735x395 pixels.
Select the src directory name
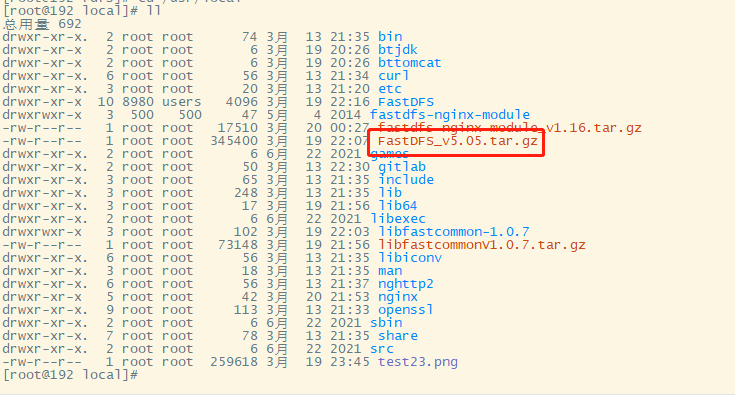click(x=382, y=349)
